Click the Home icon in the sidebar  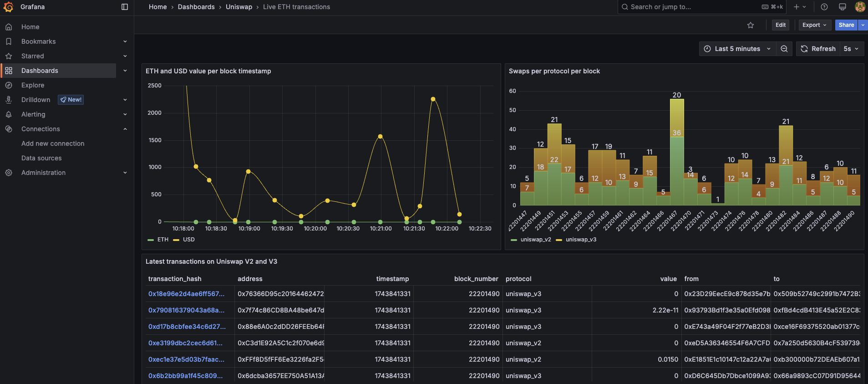[x=9, y=27]
